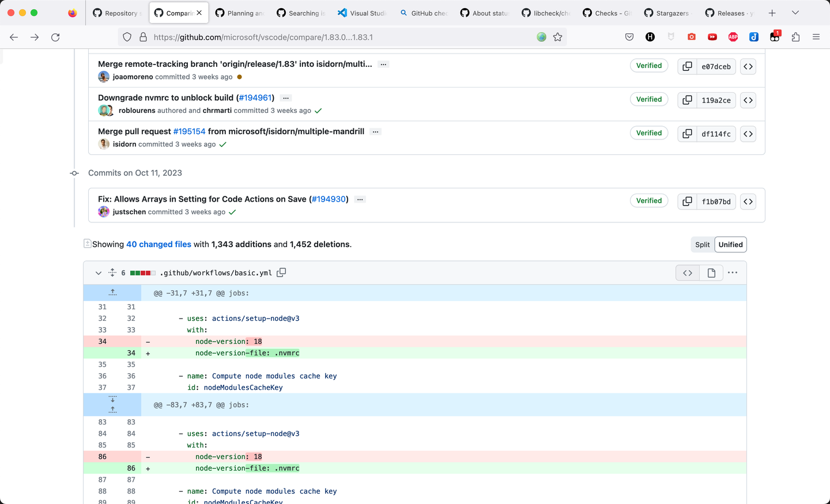
Task: Close the Comparing browser tab
Action: tap(199, 13)
